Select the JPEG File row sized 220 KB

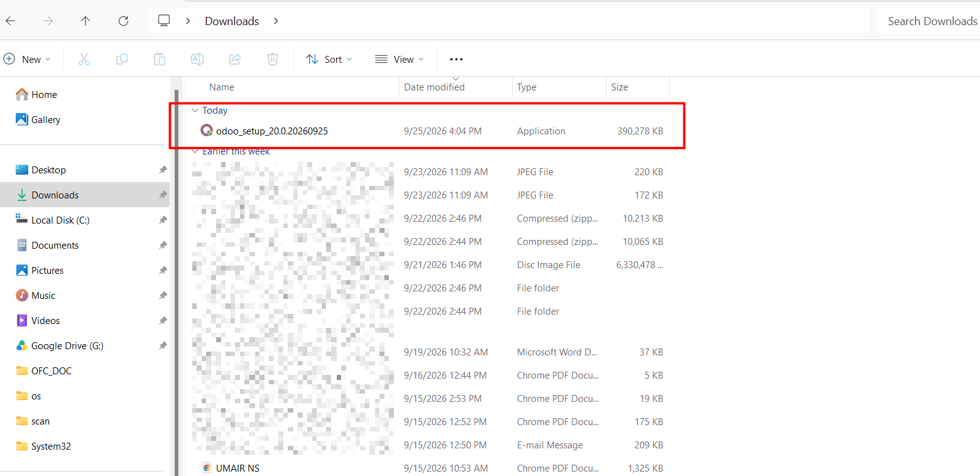coord(429,172)
